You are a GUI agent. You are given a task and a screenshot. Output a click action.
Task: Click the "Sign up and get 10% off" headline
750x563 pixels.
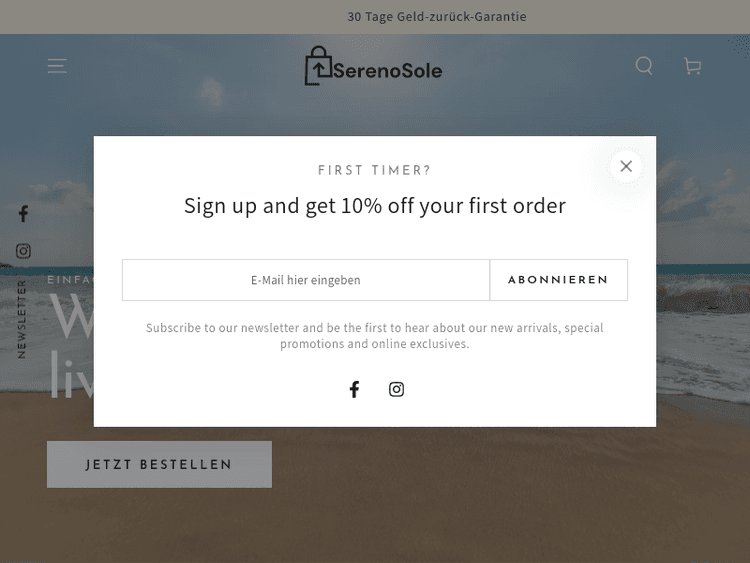coord(375,206)
